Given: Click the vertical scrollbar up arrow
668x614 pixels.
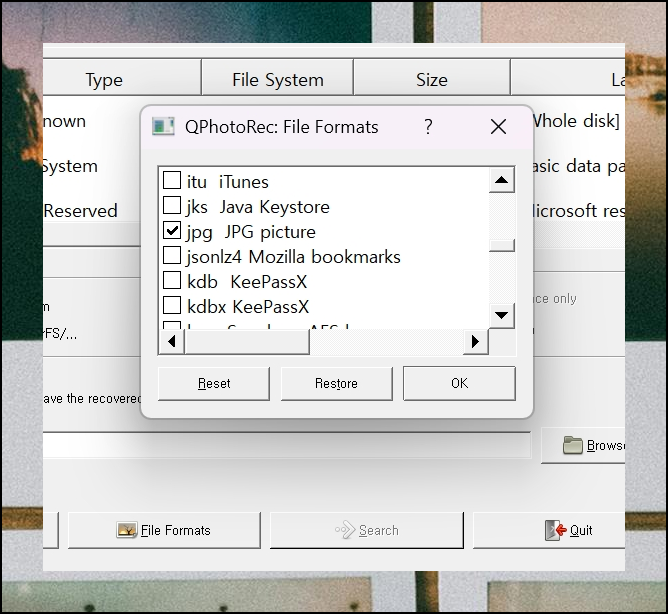Looking at the screenshot, I should (x=501, y=180).
